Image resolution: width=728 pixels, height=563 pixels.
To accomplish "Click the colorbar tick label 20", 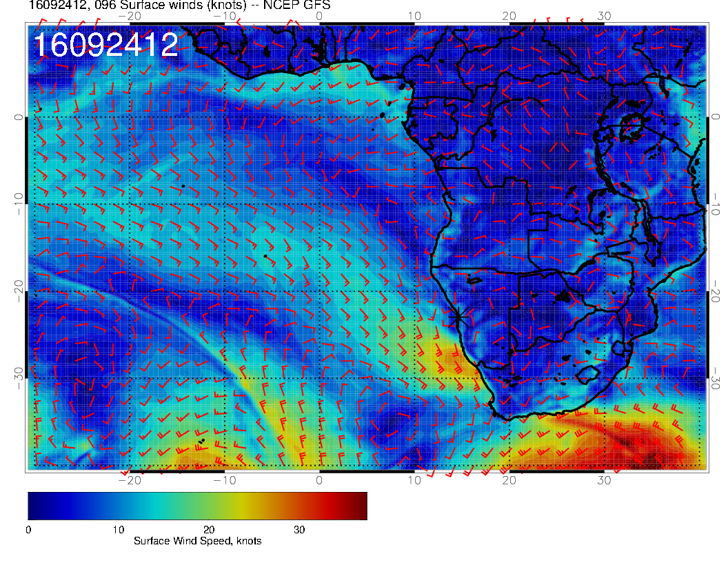I will click(x=209, y=530).
